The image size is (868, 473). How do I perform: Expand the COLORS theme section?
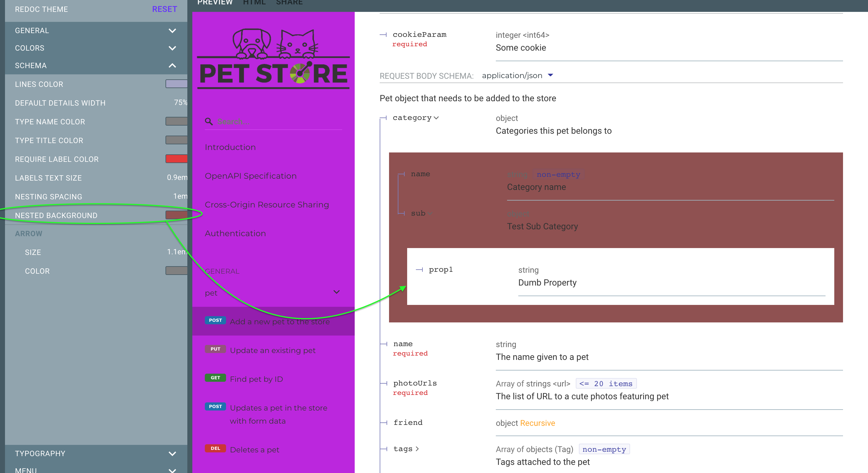pyautogui.click(x=172, y=48)
